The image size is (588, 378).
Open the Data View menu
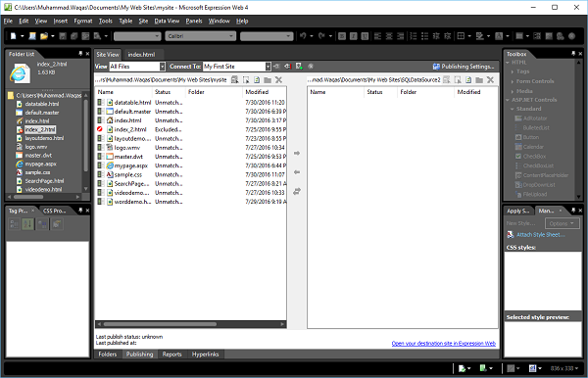pyautogui.click(x=167, y=21)
